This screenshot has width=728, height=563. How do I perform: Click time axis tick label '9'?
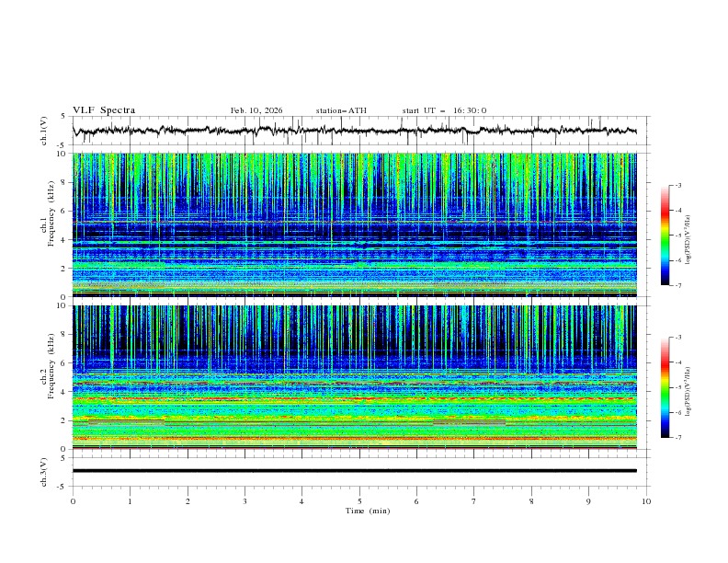tap(588, 501)
